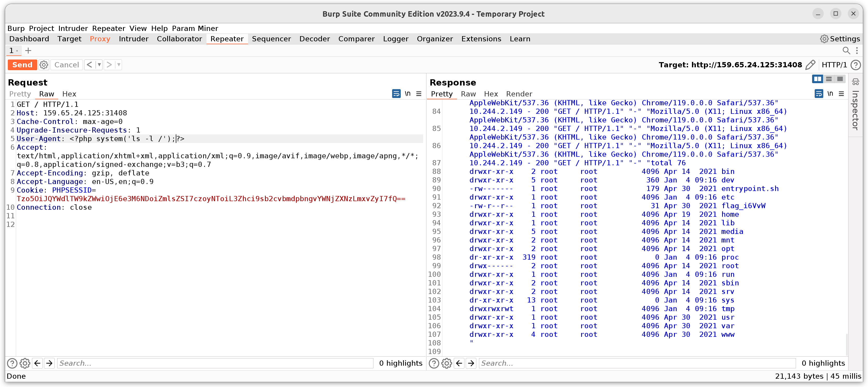Toggle word wrap icon in Response panel
Viewport: 868px width, 387px height.
click(819, 93)
